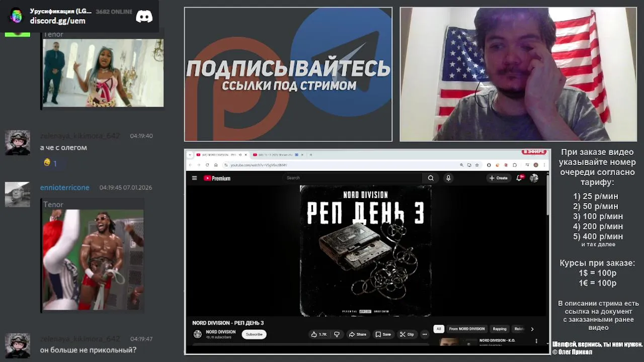Viewport: 644px width, 362px height.
Task: Open the media control icon in toolbar
Action: (527, 165)
